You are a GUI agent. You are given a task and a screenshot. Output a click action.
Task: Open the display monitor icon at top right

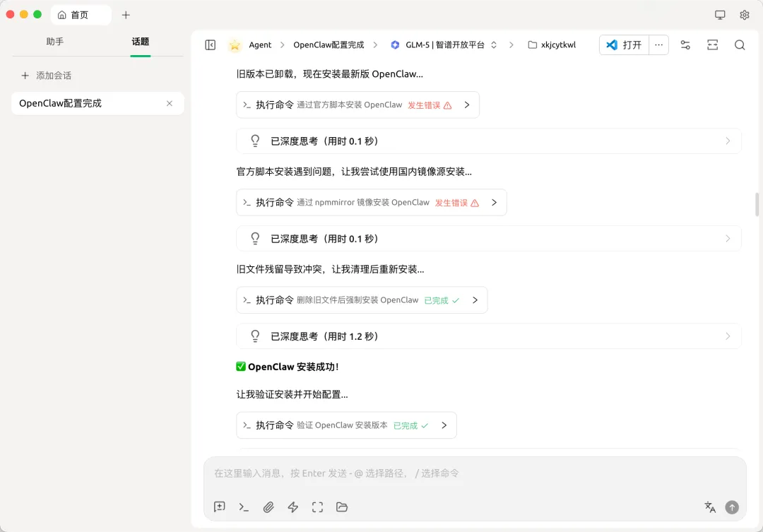(x=720, y=15)
